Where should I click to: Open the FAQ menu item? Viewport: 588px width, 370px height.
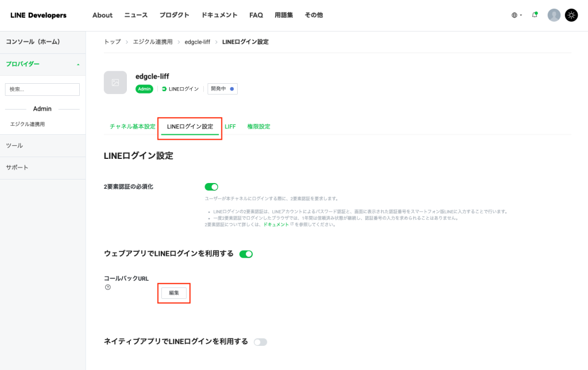(256, 15)
